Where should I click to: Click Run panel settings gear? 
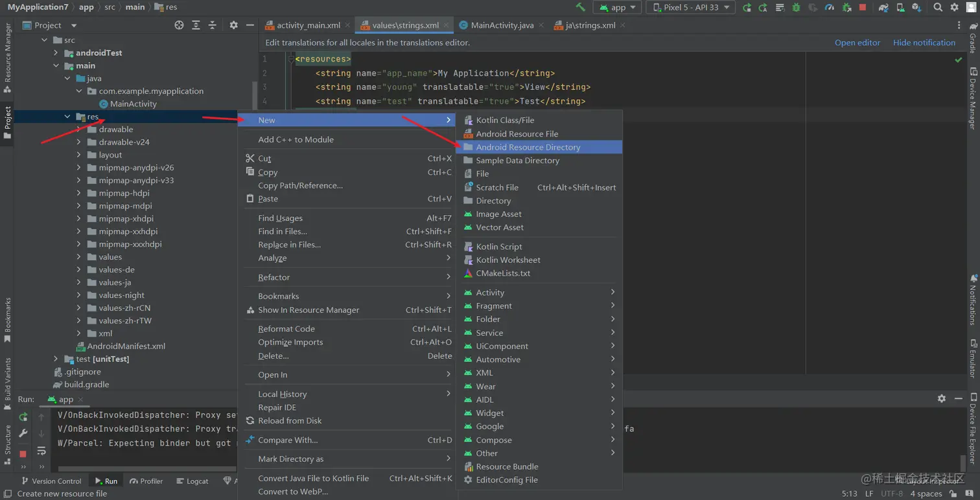pyautogui.click(x=941, y=399)
